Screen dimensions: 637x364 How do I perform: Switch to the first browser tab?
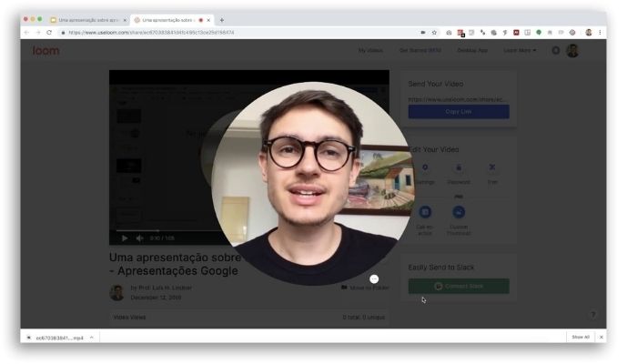point(87,20)
